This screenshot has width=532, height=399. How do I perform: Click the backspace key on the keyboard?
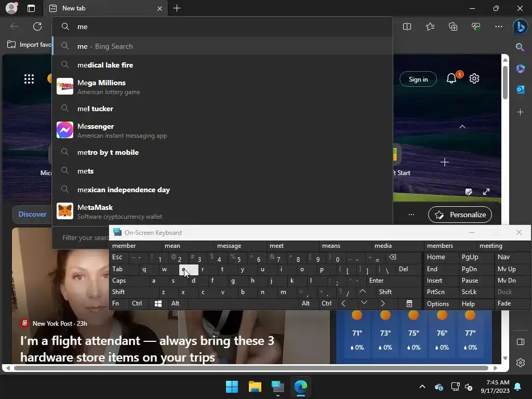click(x=393, y=258)
